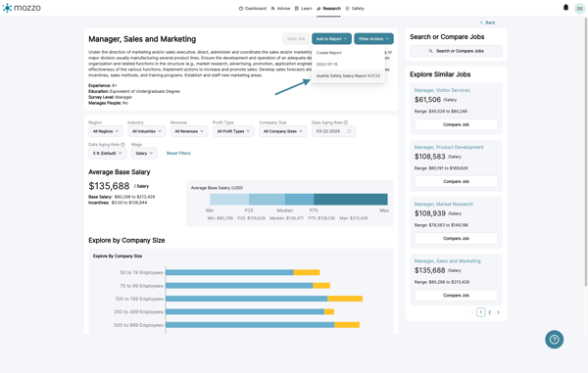Click Reset Filters link
Image resolution: width=588 pixels, height=373 pixels.
(x=178, y=153)
